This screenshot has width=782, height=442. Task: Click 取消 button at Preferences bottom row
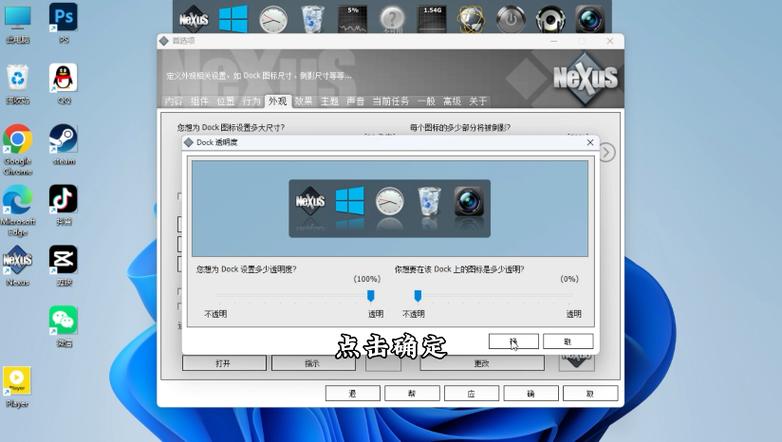[x=590, y=393]
